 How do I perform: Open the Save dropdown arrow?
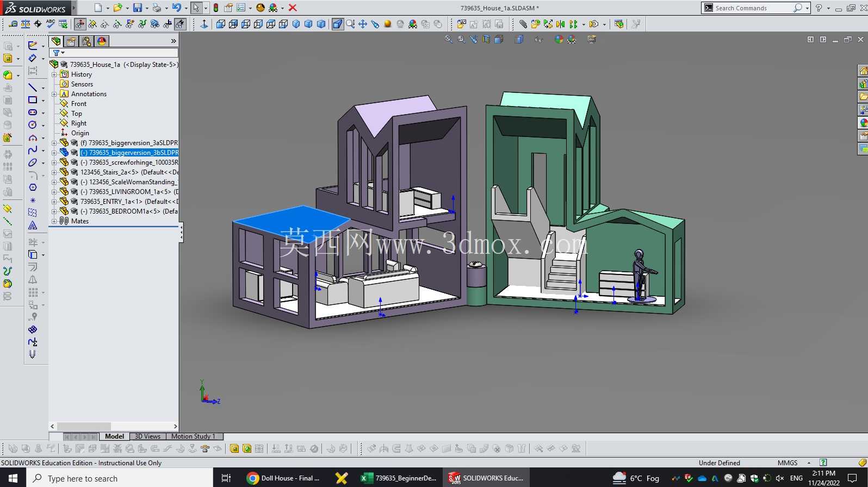pos(147,8)
